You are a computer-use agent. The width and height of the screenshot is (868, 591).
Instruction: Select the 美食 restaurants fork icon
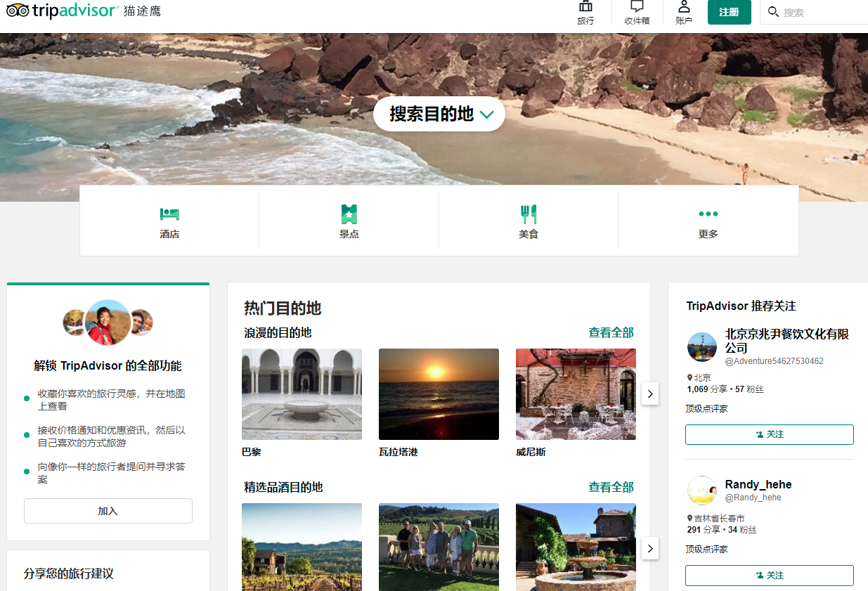tap(529, 214)
